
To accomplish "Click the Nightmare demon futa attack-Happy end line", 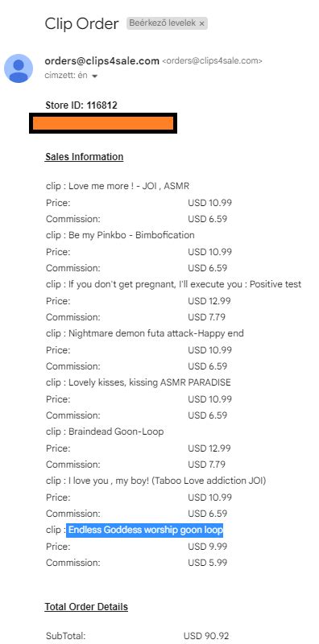I will (x=145, y=333).
